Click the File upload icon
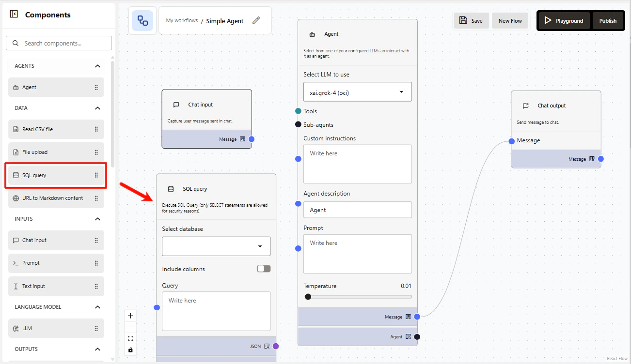Image resolution: width=631 pixels, height=364 pixels. click(x=16, y=152)
